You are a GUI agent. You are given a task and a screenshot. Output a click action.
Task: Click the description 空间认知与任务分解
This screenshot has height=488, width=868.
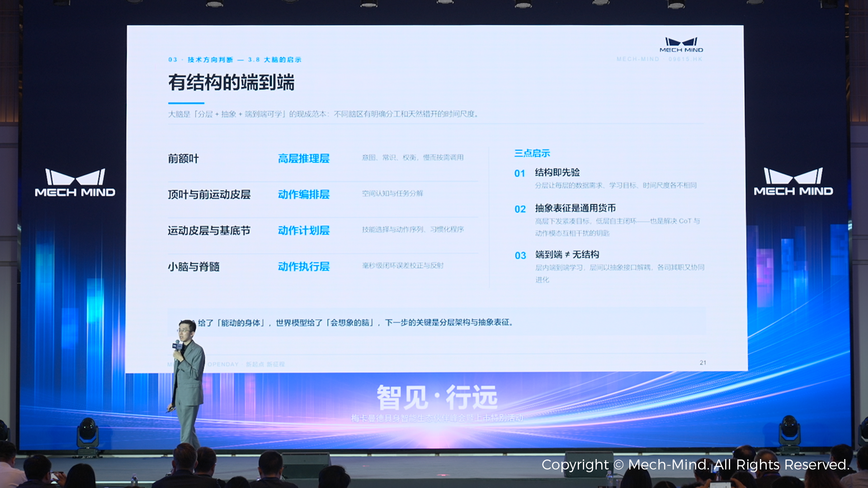pos(392,193)
